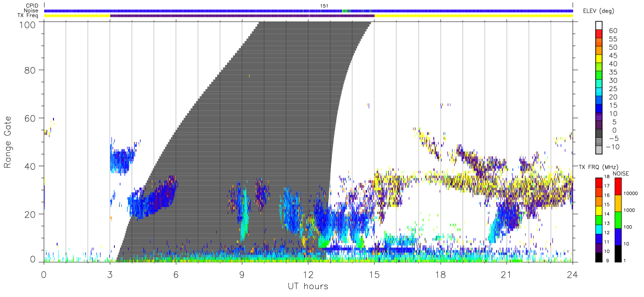Image resolution: width=644 pixels, height=297 pixels.
Task: Click the '21' tick on the UT hours axis
Action: (507, 274)
